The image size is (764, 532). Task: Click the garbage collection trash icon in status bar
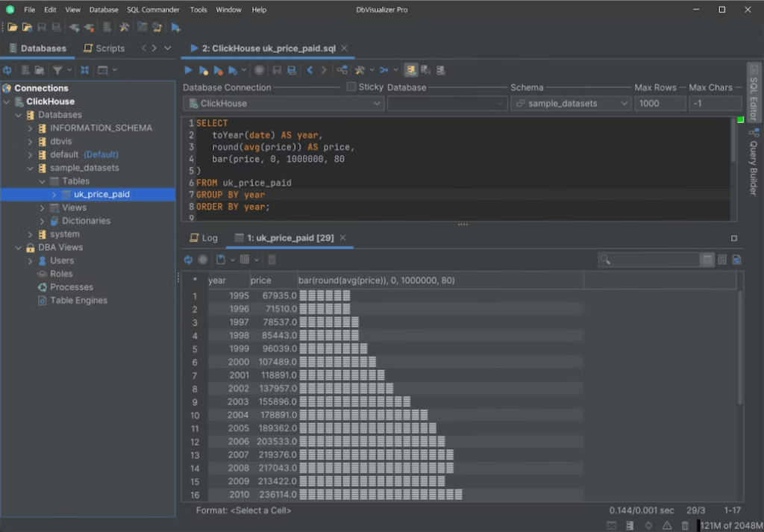(685, 525)
